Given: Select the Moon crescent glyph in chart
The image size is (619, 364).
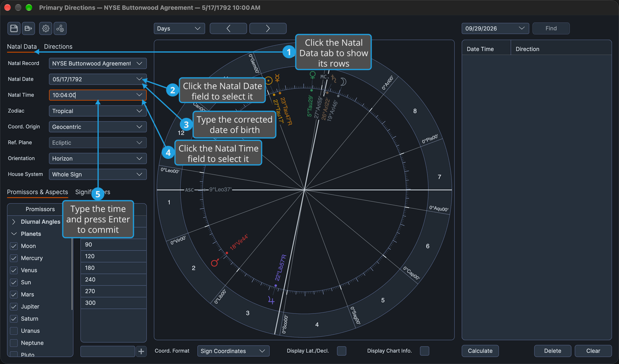Looking at the screenshot, I should coord(343,82).
